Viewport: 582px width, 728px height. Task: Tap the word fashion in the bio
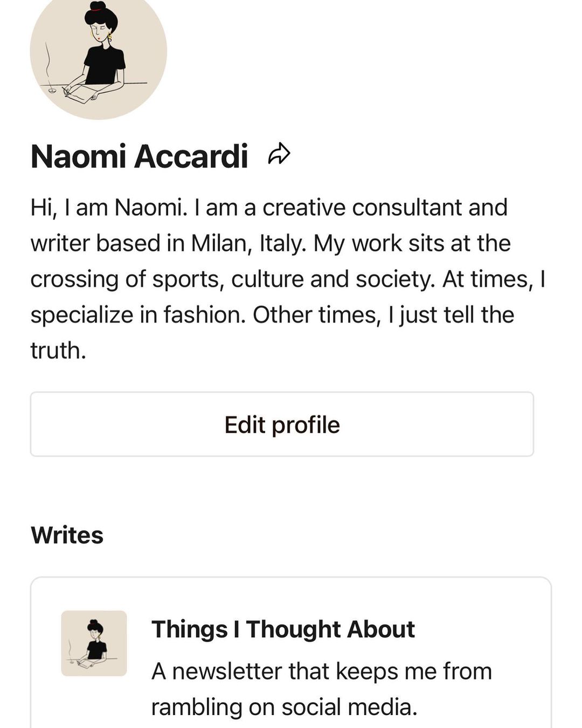204,315
